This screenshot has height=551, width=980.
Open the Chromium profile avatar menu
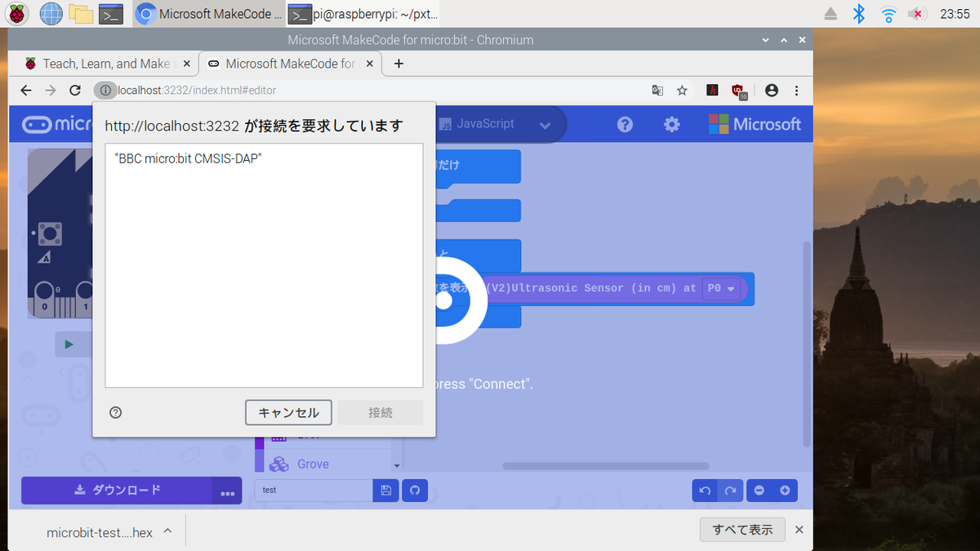tap(772, 91)
